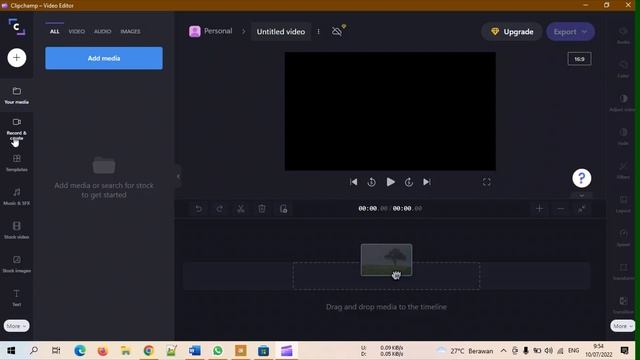Switch to the ALL media tab

point(55,31)
